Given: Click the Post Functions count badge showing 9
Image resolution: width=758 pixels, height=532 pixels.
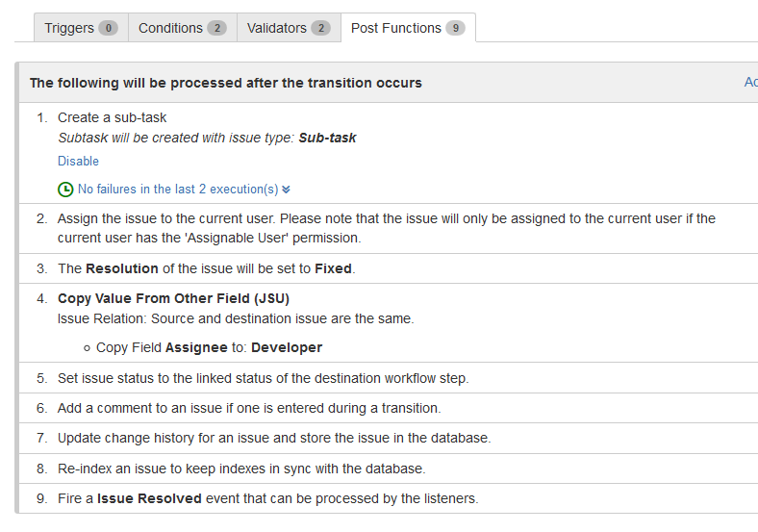Looking at the screenshot, I should point(455,28).
